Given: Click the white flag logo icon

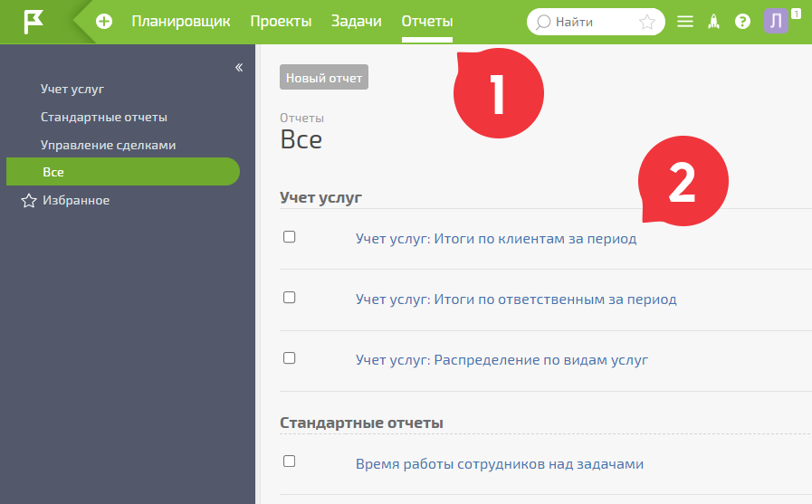Looking at the screenshot, I should [33, 23].
